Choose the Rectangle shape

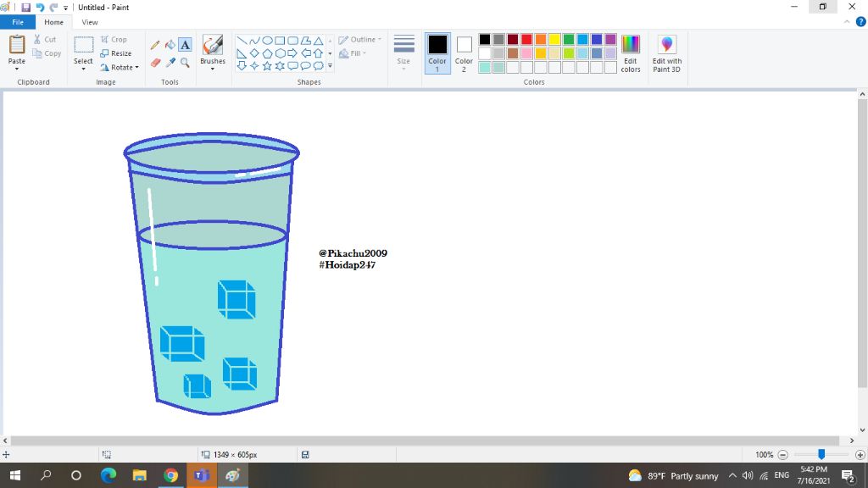coord(280,41)
